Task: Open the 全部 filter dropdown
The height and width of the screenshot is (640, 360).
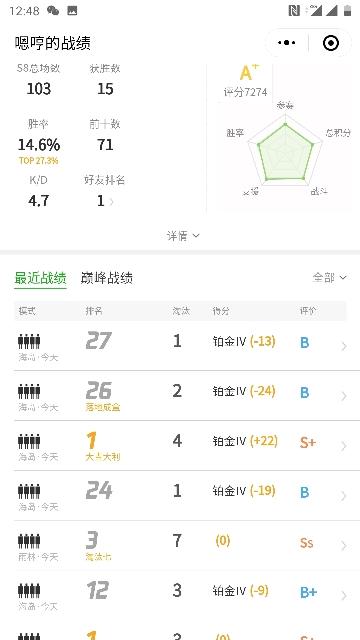Action: pos(329,278)
